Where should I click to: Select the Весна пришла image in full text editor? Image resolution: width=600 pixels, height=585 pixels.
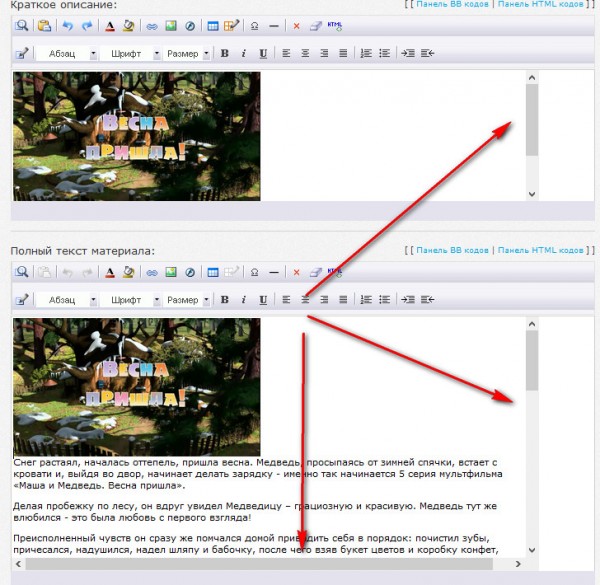[x=137, y=387]
